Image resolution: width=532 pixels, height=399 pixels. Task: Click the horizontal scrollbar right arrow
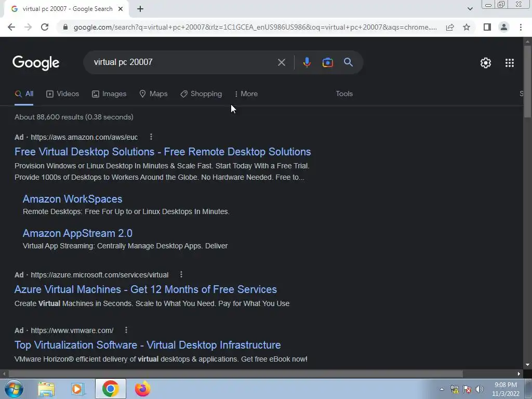click(519, 374)
